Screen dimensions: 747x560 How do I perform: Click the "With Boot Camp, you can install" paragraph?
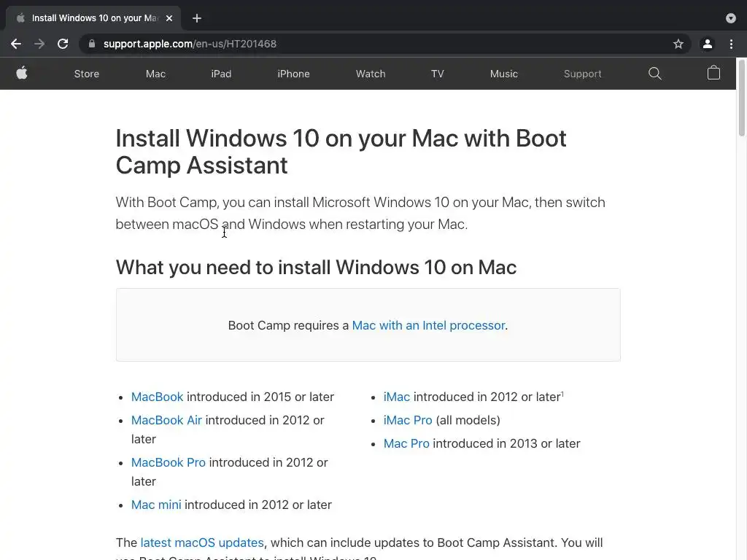coord(360,213)
